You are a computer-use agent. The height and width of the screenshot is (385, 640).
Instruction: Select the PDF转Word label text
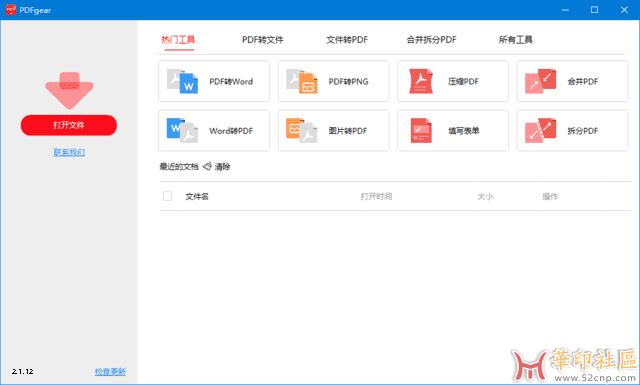[231, 82]
